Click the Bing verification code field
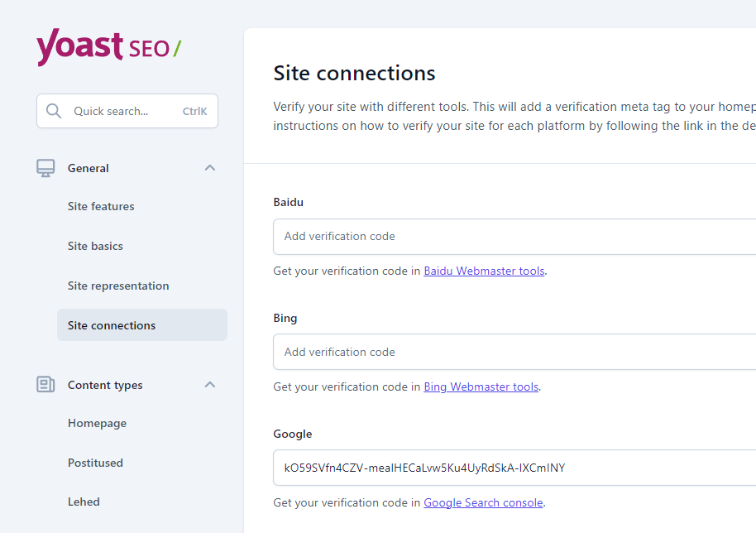Viewport: 756px width, 533px height. coord(514,352)
